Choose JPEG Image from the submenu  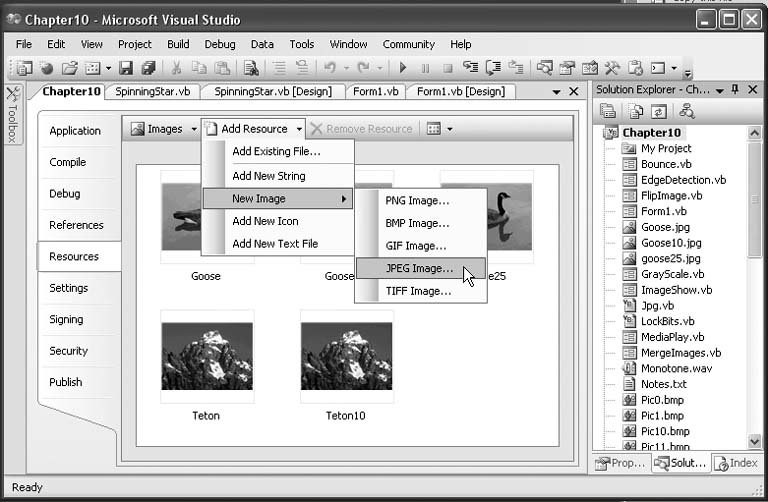(x=418, y=268)
